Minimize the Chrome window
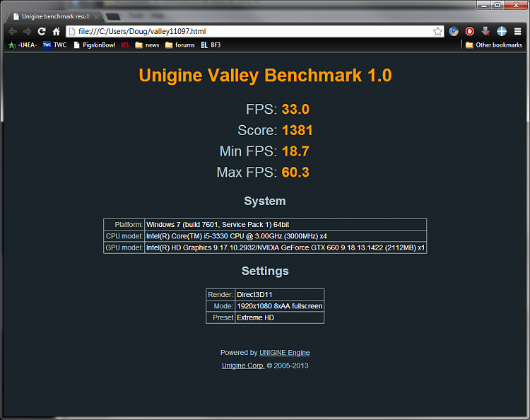 483,5
